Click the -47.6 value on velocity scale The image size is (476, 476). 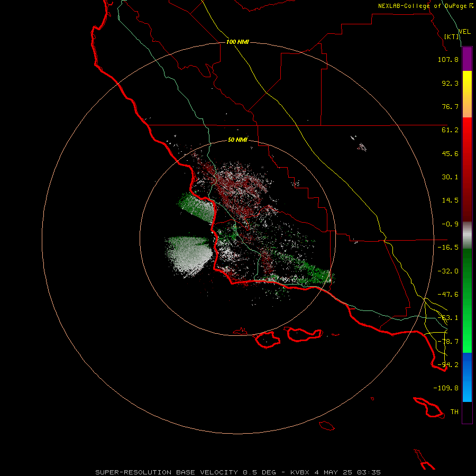[x=448, y=295]
